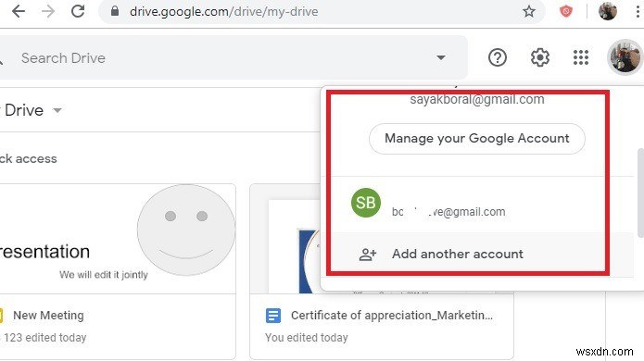Click the sayakboral@gmail.com email text
Image resolution: width=644 pixels, height=361 pixels.
pos(477,99)
